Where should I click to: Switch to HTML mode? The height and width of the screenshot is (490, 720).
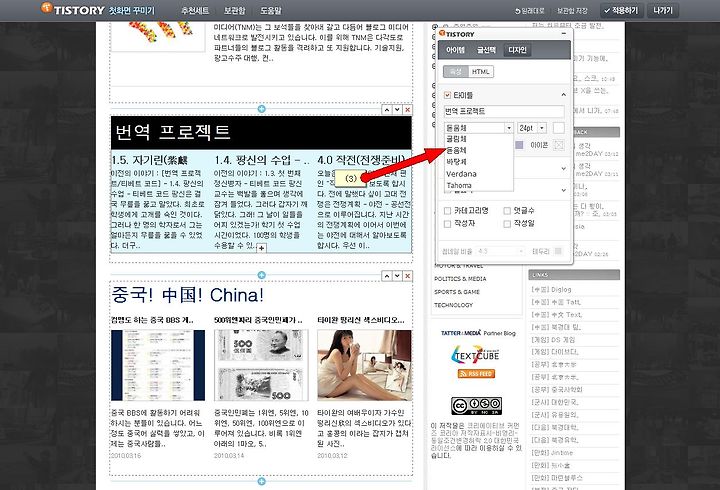point(480,72)
